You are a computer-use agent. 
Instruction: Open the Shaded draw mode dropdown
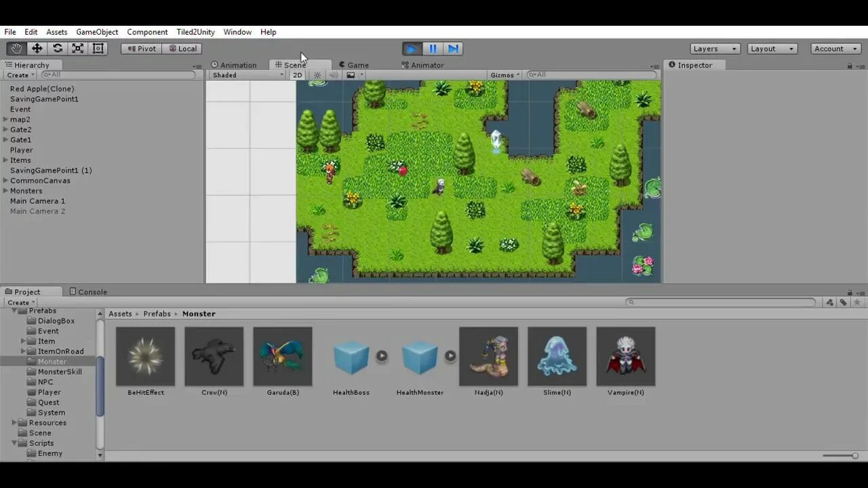tap(248, 75)
